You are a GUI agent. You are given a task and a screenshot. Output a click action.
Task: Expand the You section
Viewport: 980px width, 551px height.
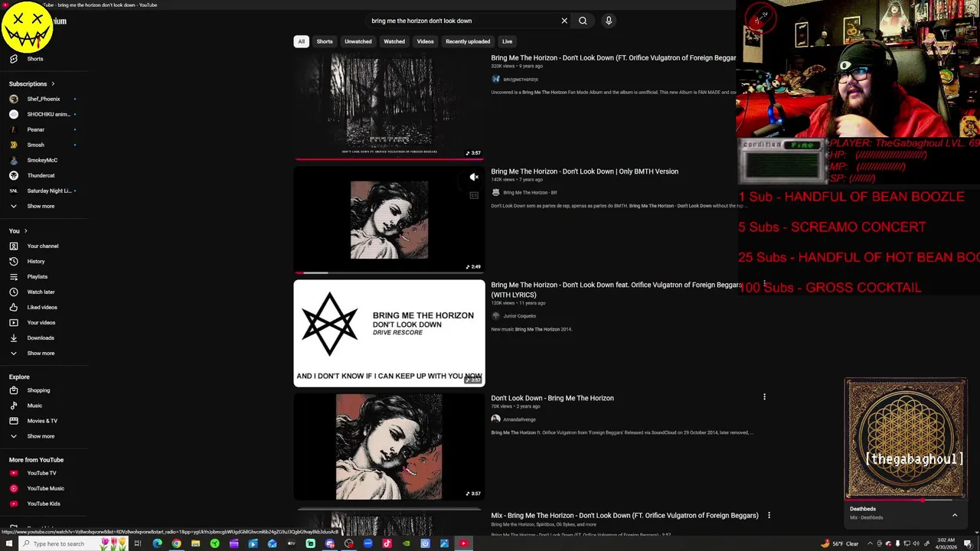coord(18,230)
